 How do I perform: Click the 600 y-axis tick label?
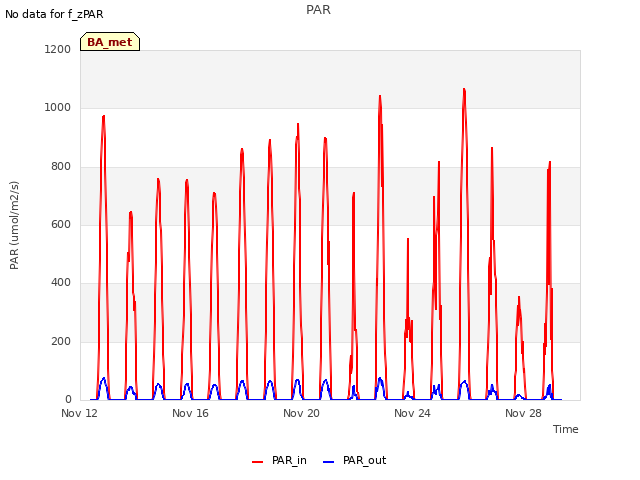tap(61, 224)
